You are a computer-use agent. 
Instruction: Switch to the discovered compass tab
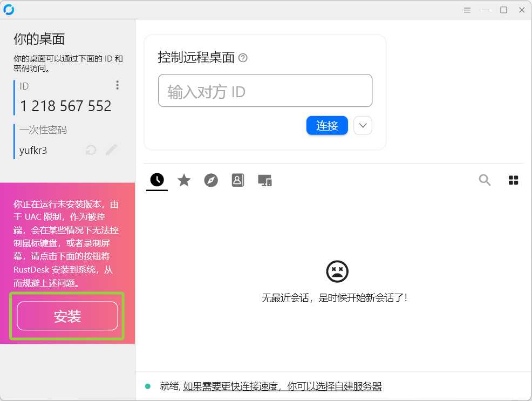211,180
